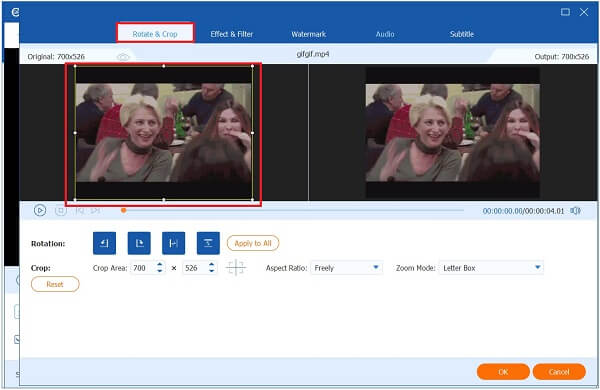Image resolution: width=600 pixels, height=390 pixels.
Task: Close the editing window
Action: (x=584, y=12)
